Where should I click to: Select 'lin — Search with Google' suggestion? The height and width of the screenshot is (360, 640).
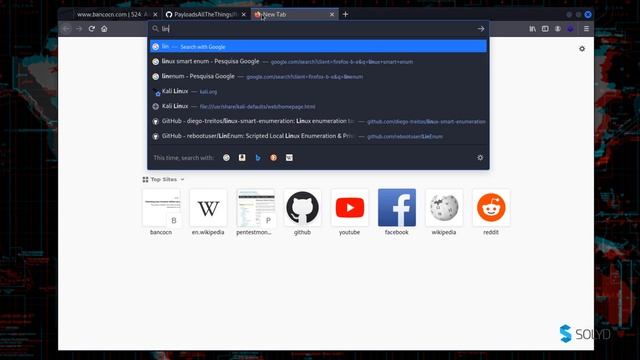(318, 47)
